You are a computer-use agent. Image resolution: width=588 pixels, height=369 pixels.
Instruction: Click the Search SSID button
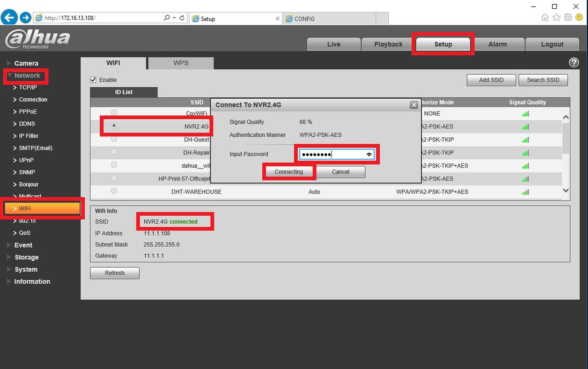(x=543, y=80)
